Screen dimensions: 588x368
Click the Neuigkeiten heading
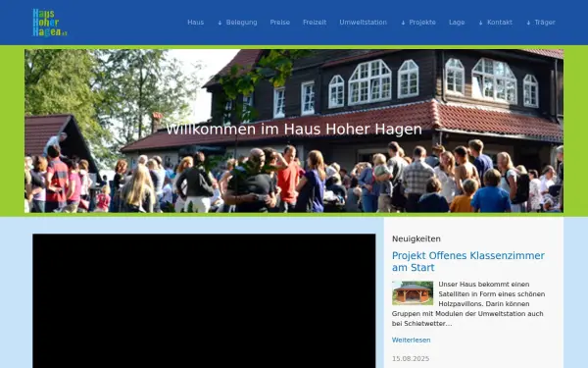[x=416, y=238]
